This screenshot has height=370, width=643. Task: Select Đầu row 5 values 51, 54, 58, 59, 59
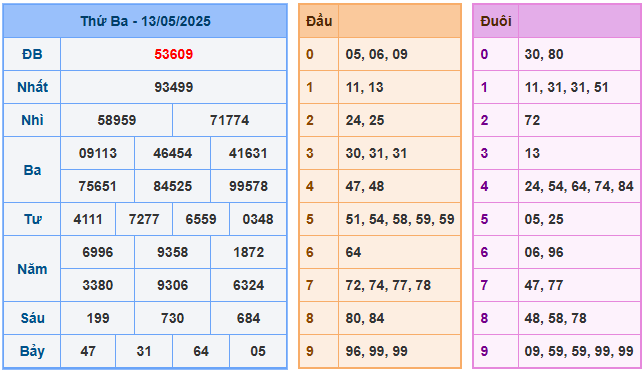click(x=400, y=219)
